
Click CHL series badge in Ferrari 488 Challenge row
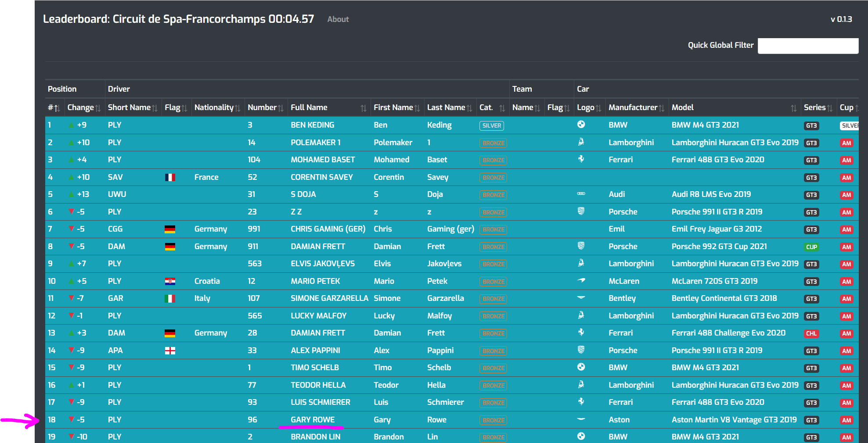point(811,333)
